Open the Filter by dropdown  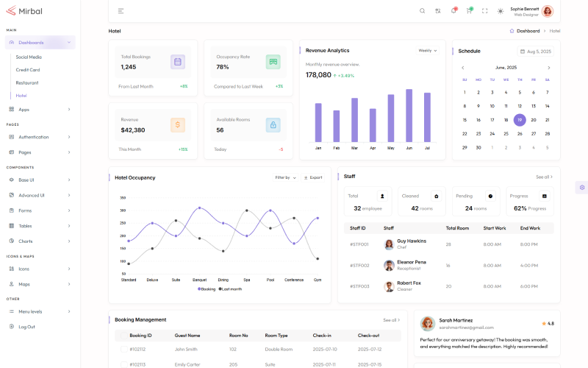click(x=285, y=177)
